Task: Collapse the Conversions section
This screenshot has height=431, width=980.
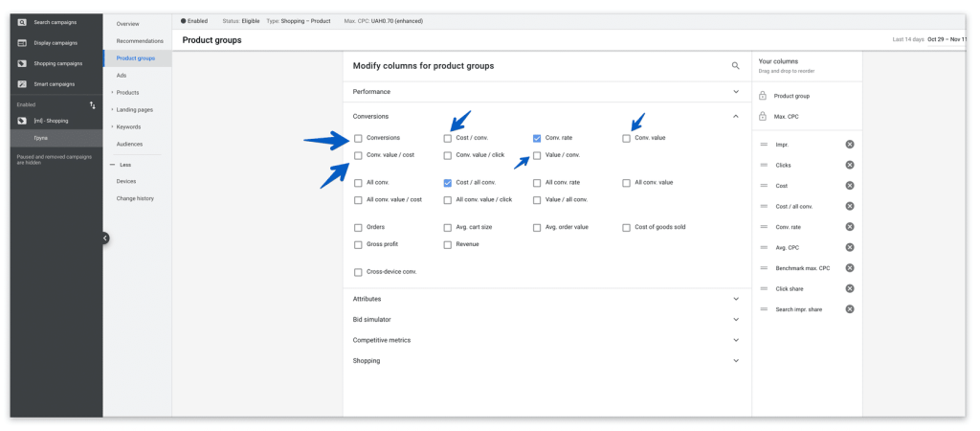Action: (735, 116)
